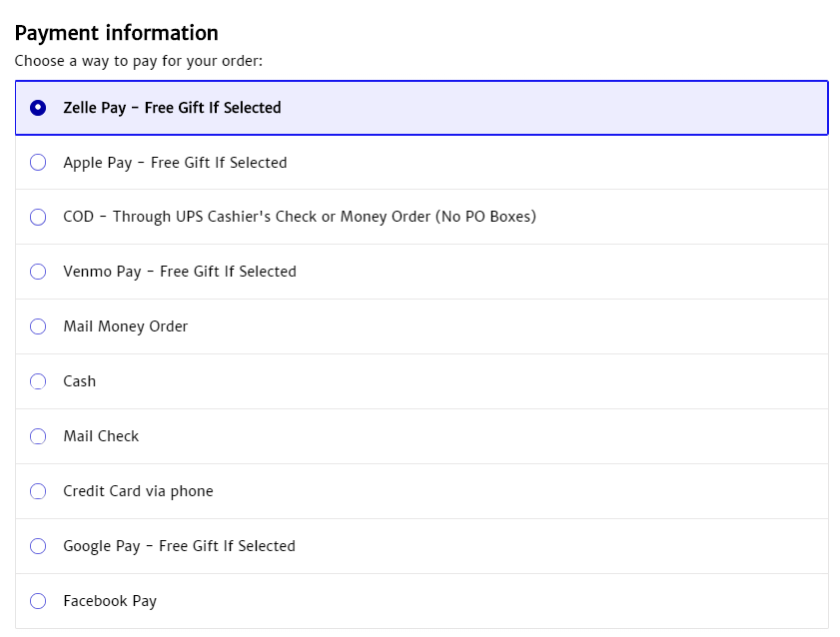Select the COD through UPS radio button
The image size is (840, 637).
pyautogui.click(x=38, y=217)
